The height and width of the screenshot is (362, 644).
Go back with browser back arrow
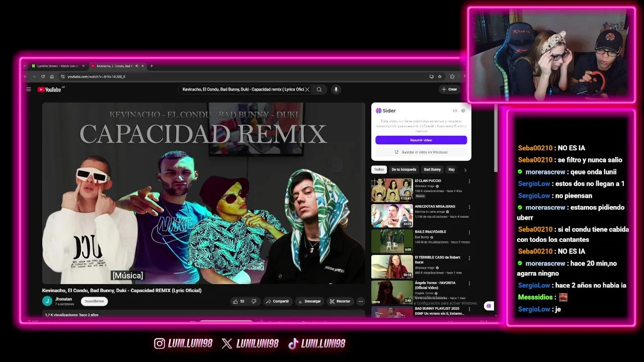pyautogui.click(x=25, y=76)
